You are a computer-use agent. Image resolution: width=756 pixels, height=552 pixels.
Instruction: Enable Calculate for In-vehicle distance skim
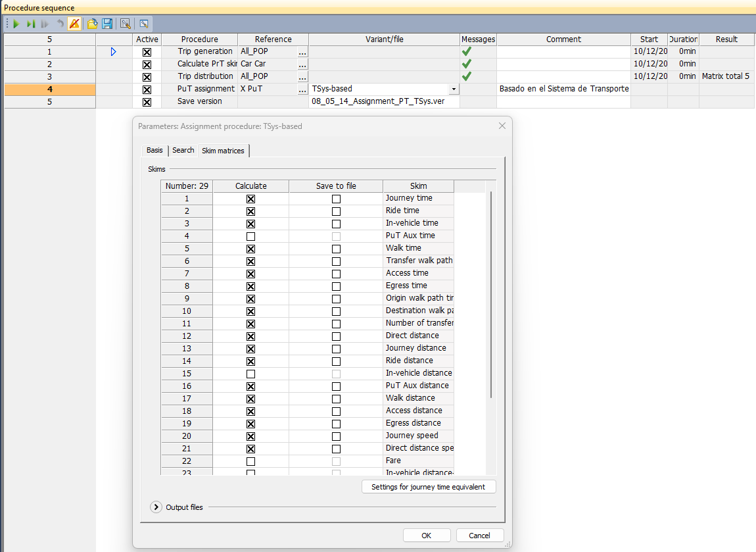(x=250, y=374)
